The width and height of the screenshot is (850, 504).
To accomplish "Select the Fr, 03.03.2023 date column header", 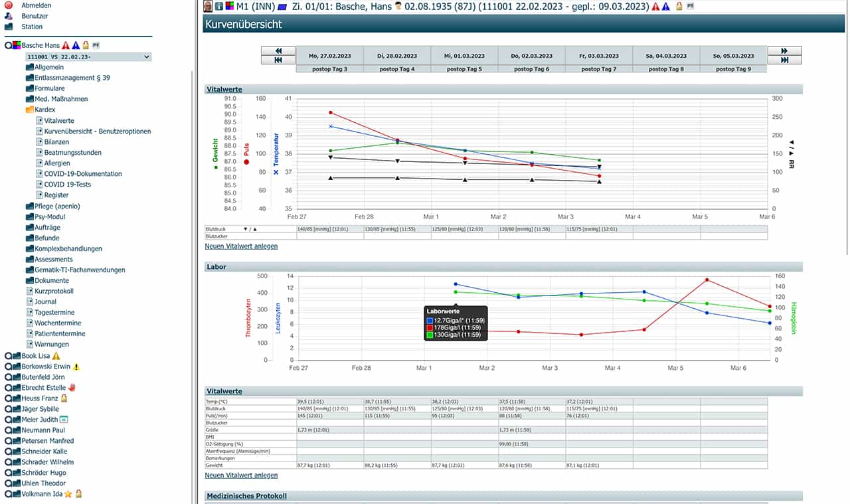I will tap(599, 56).
